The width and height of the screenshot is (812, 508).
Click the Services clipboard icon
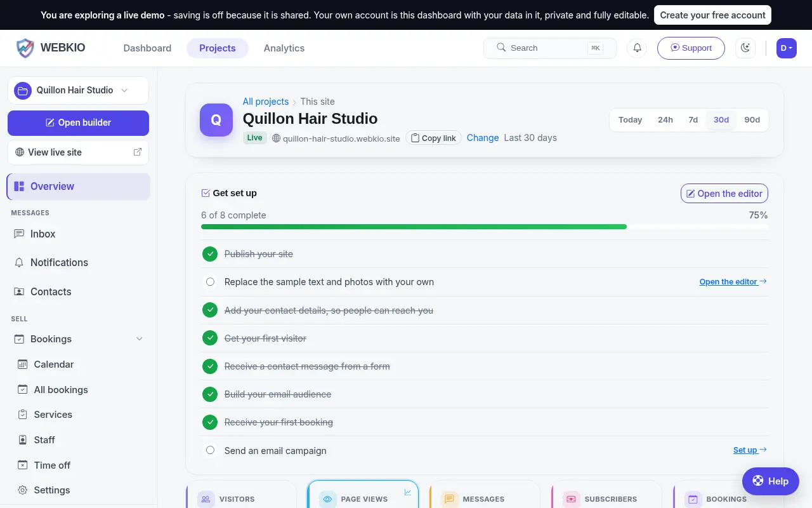[x=23, y=415]
